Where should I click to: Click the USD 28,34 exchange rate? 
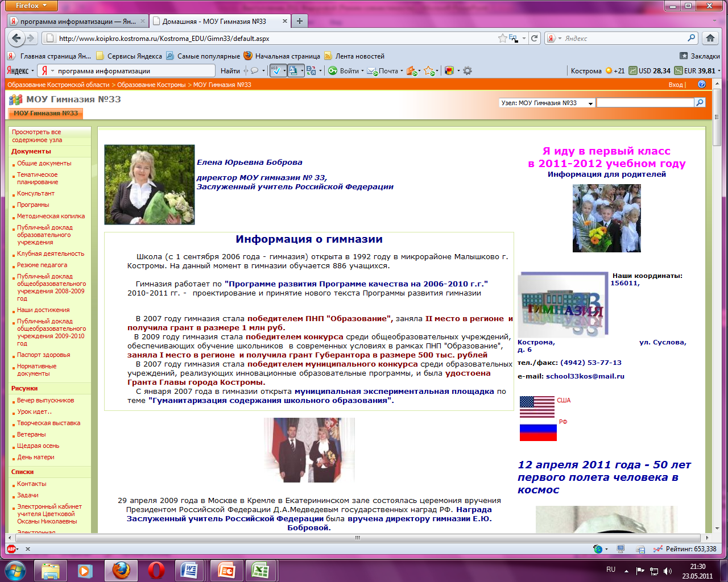(x=649, y=70)
